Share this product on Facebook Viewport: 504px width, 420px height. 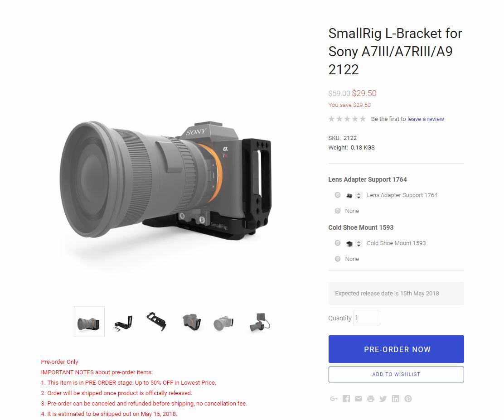click(346, 399)
